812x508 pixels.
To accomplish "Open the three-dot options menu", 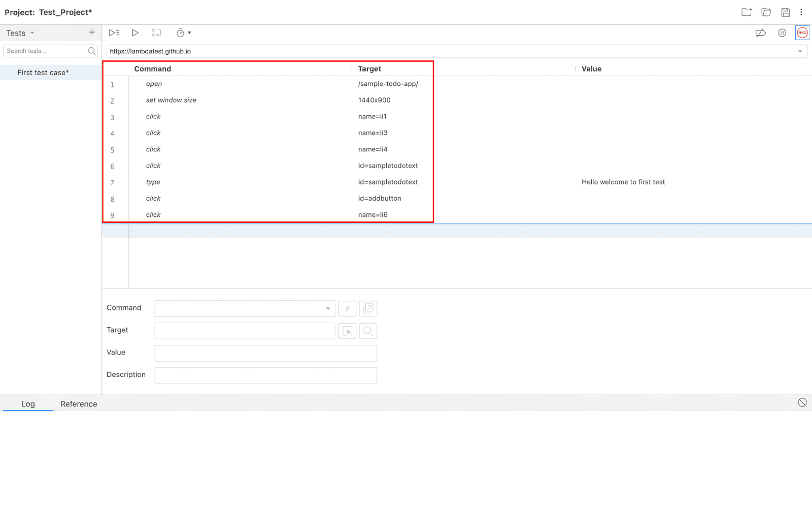I will pos(801,12).
